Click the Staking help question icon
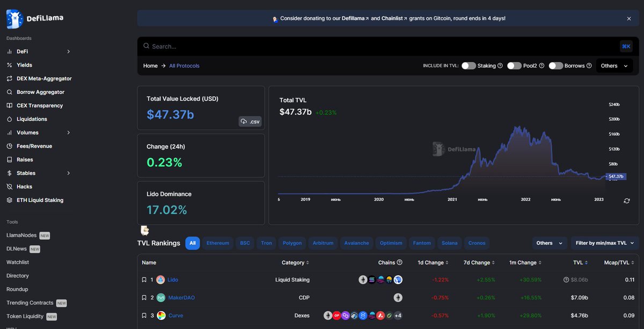 [500, 65]
